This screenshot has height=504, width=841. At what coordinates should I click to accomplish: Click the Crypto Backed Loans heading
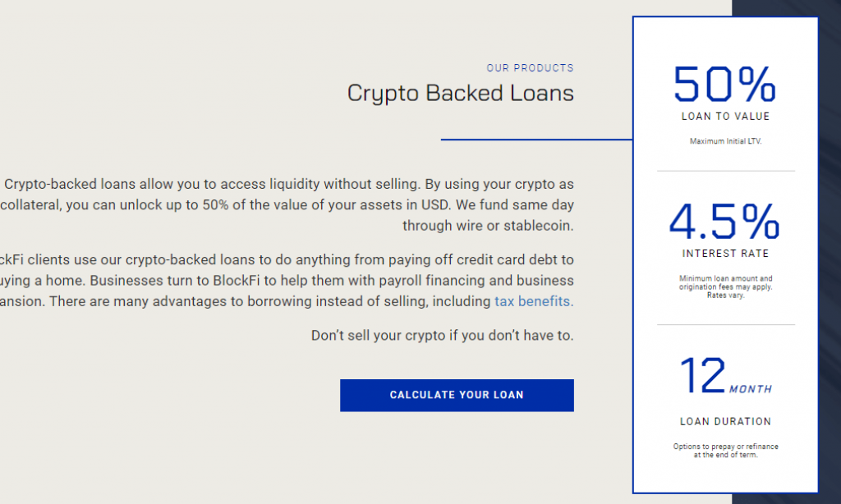(x=460, y=94)
